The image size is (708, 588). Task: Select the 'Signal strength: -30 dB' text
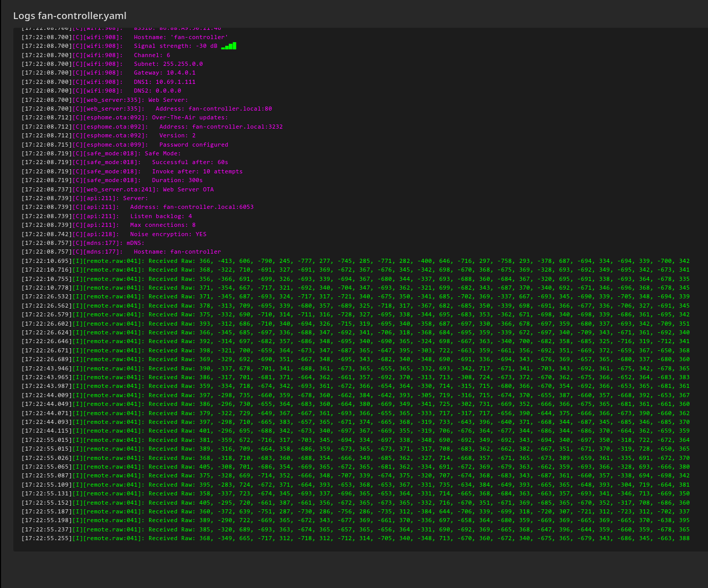(175, 46)
